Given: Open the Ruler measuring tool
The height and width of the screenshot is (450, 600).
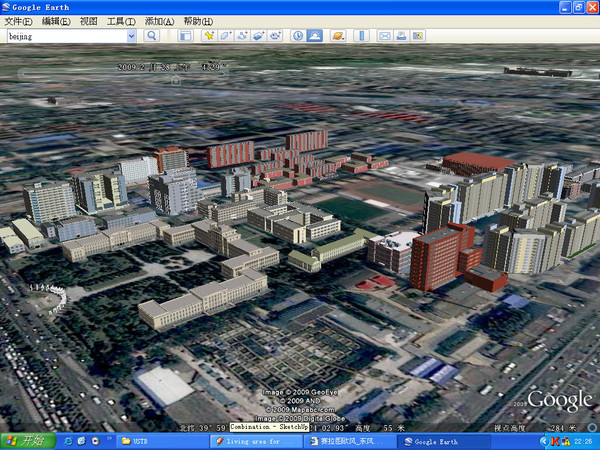Looking at the screenshot, I should click(x=362, y=36).
